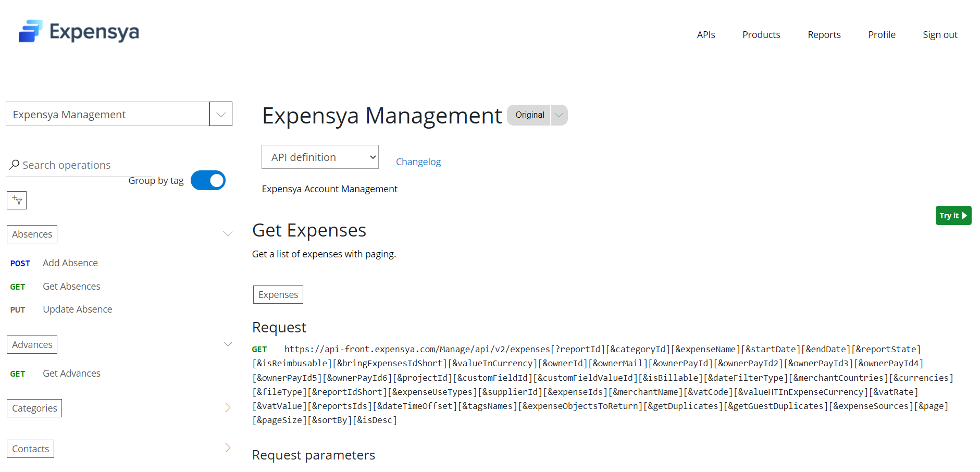Click the Sign out link

click(939, 35)
